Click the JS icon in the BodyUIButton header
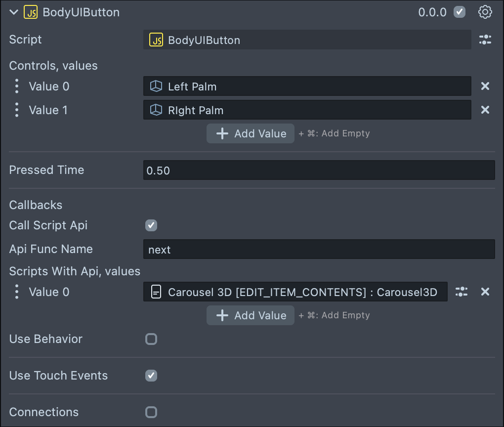 [x=31, y=12]
